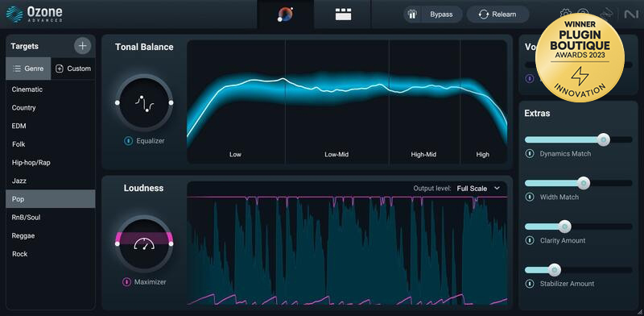The image size is (644, 316).
Task: Switch to the Custom targets tab
Action: point(73,69)
